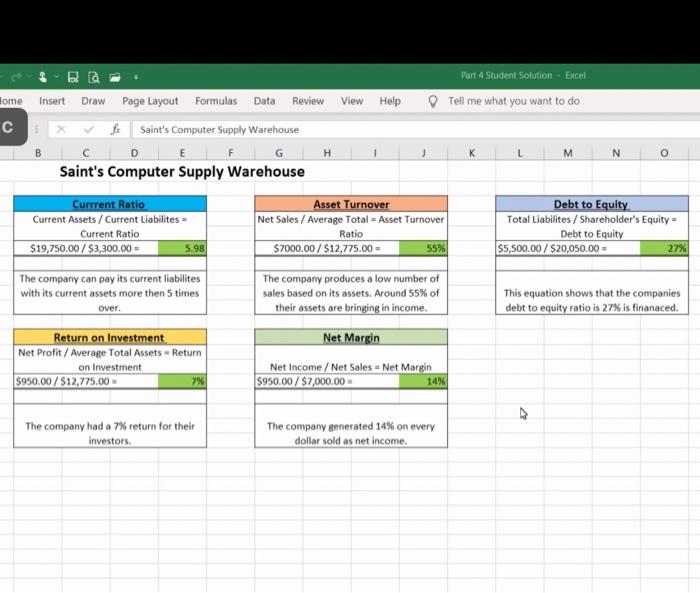Click the Redo arrow in quick access toolbar

point(16,77)
